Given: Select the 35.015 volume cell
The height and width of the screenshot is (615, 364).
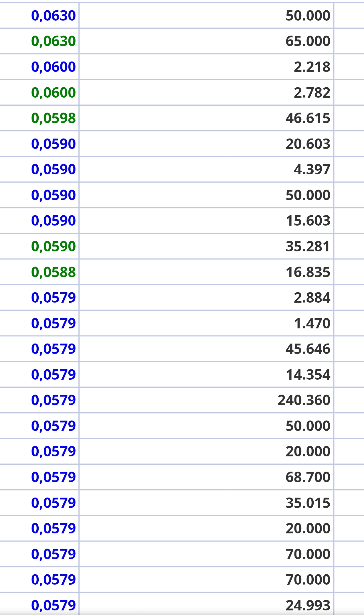Looking at the screenshot, I should click(308, 503).
